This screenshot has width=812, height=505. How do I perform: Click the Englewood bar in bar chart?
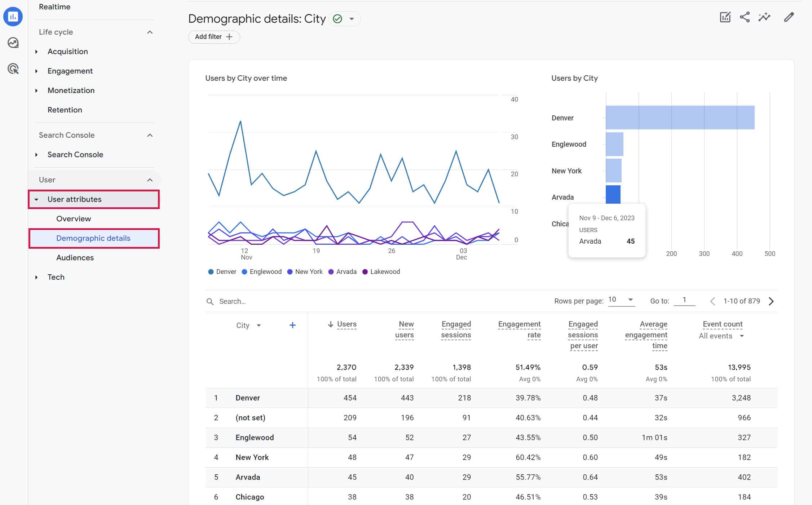pyautogui.click(x=614, y=144)
